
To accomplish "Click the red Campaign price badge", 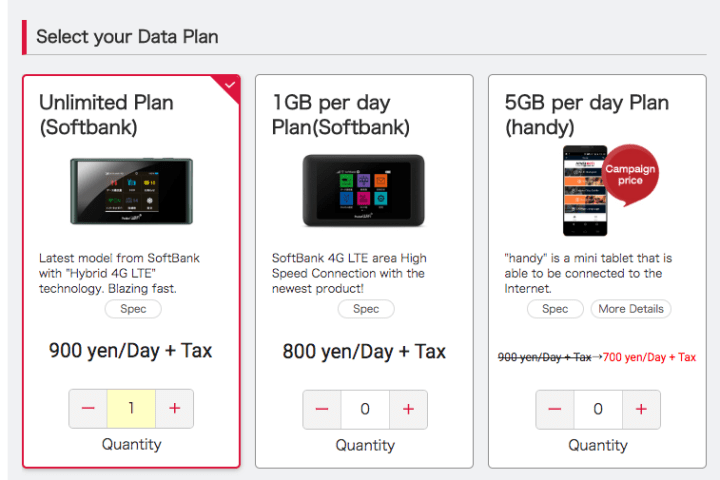I will (630, 175).
